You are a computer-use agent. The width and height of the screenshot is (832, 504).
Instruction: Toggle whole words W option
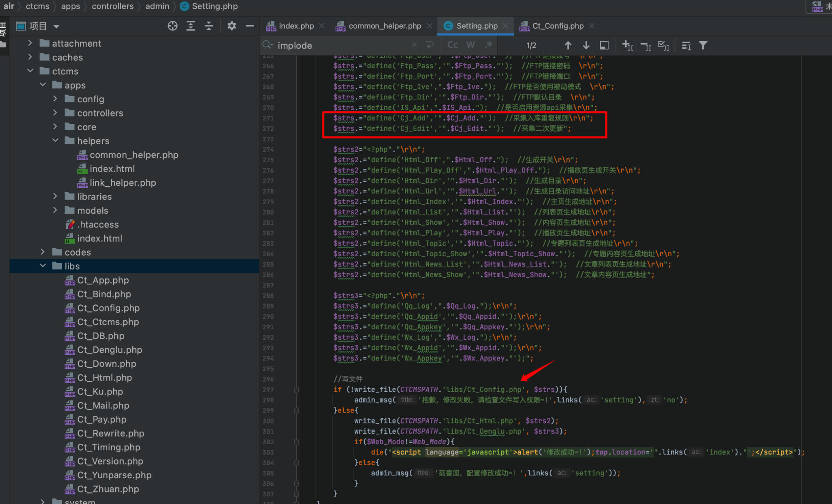point(470,45)
